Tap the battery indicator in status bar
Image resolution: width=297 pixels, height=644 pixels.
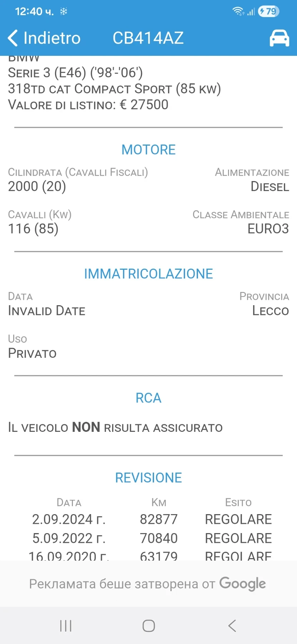[268, 11]
